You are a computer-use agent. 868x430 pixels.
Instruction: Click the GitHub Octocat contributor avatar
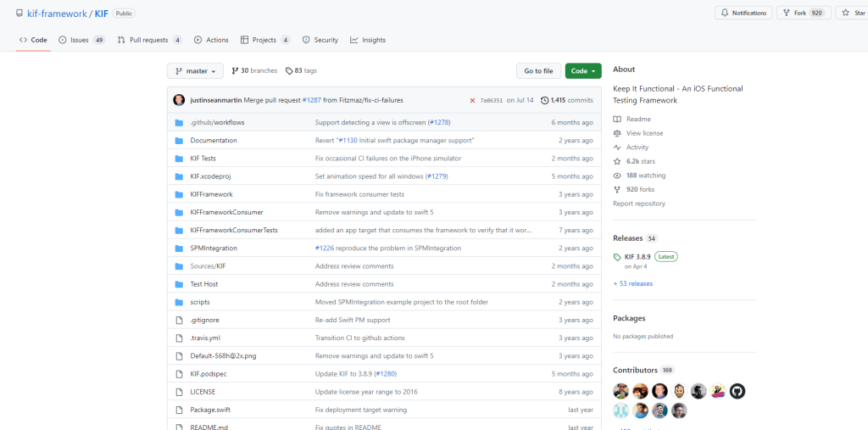coord(737,391)
